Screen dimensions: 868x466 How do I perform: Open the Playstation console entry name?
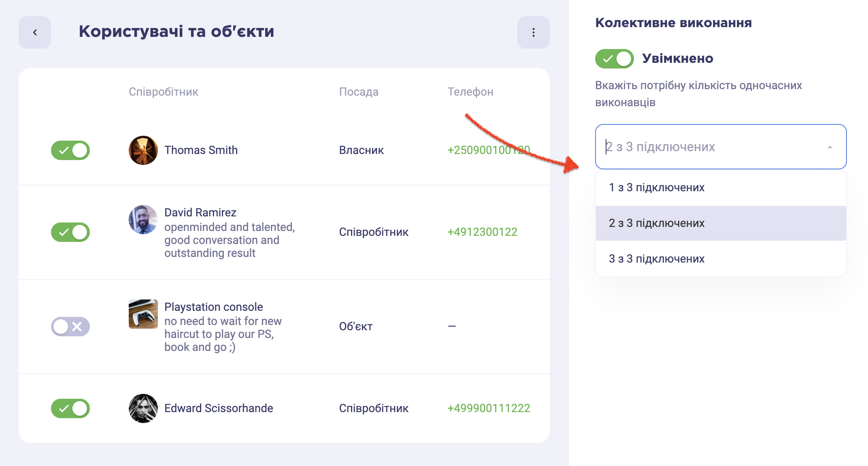coord(214,307)
